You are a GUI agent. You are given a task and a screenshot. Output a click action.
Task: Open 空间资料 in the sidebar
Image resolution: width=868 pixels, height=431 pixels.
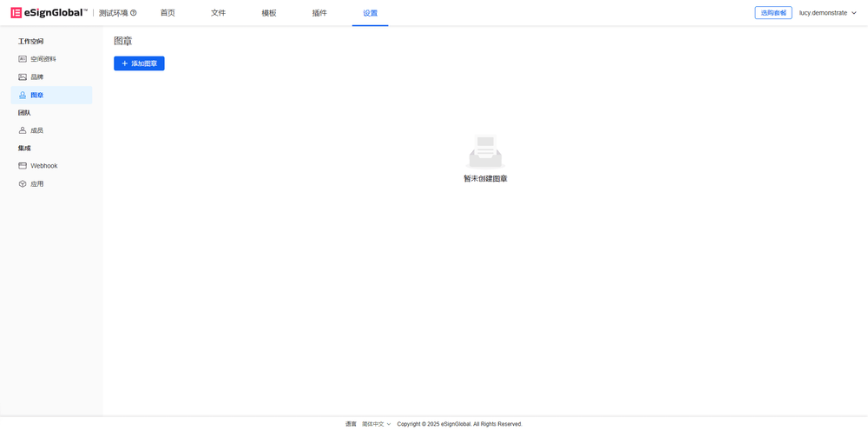point(43,59)
